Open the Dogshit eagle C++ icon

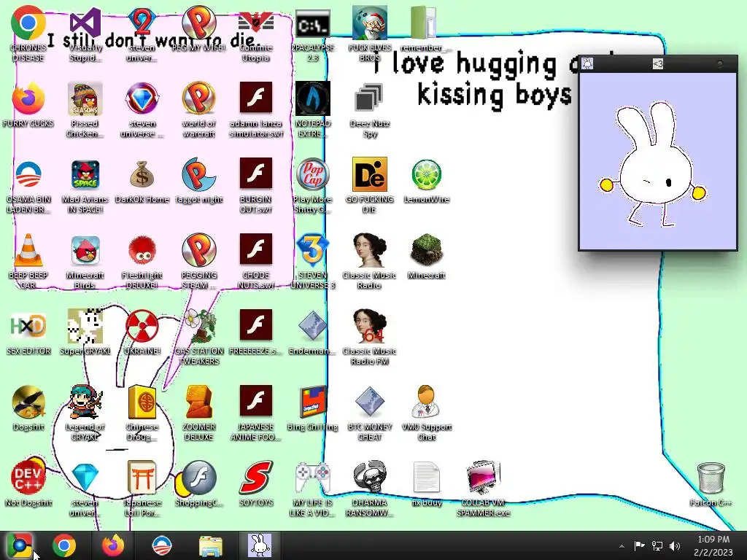28,402
